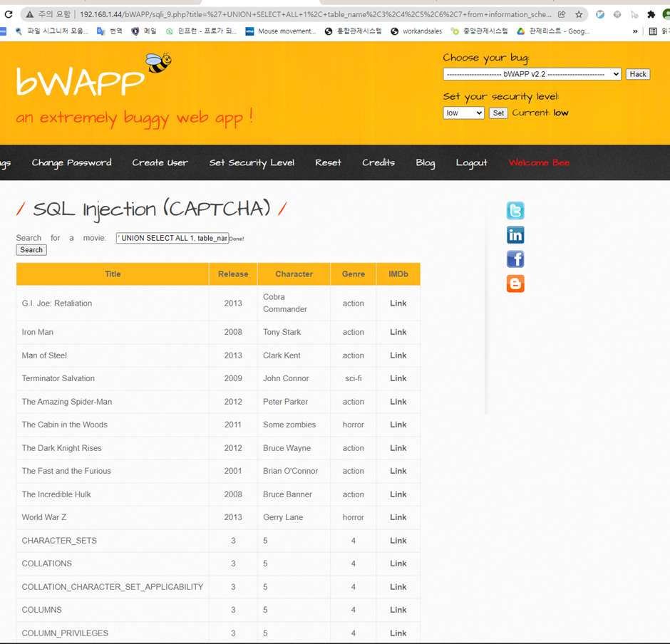This screenshot has width=670, height=644.
Task: Open the Twitter icon in sidebar
Action: coord(515,211)
